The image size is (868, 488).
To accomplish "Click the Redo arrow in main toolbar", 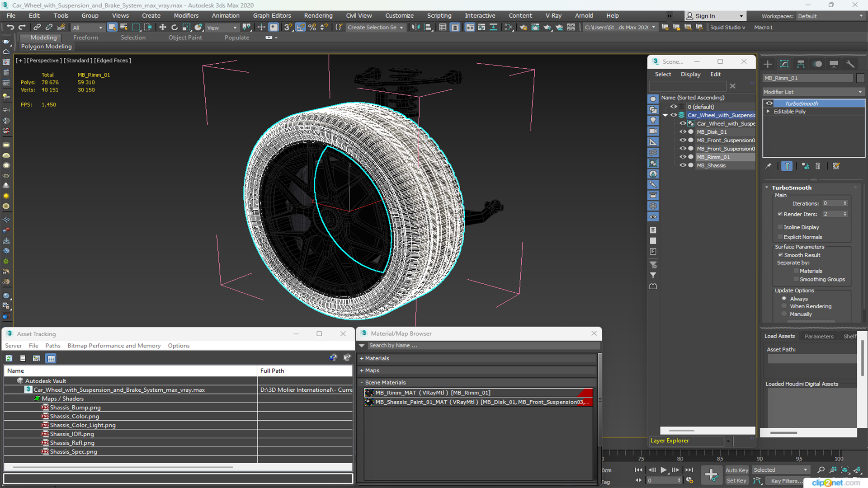I will click(22, 28).
